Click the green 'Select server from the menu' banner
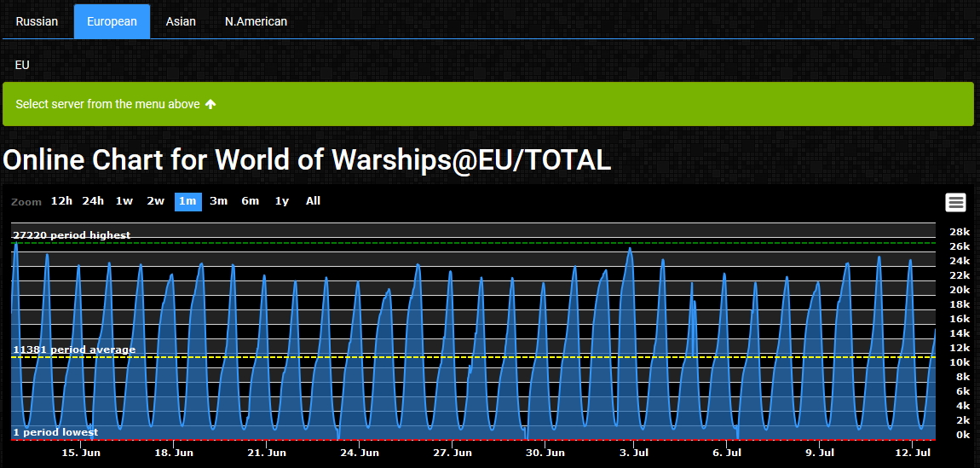 pos(488,104)
